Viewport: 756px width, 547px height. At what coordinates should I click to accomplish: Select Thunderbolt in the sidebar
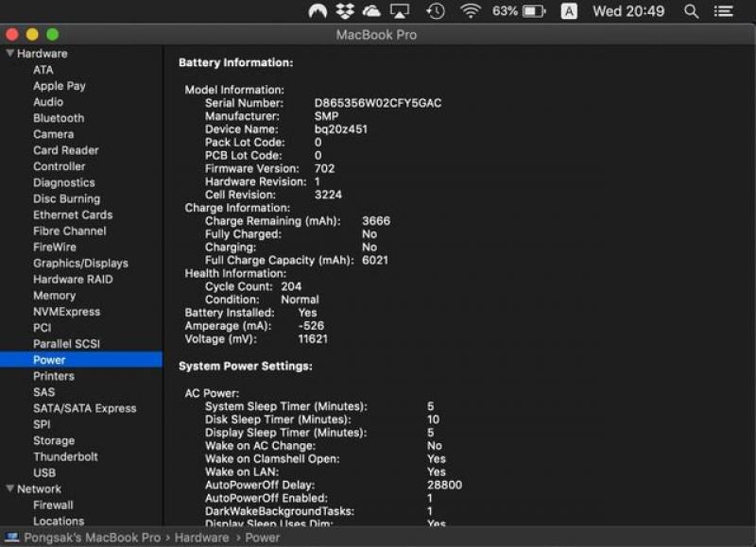[65, 456]
